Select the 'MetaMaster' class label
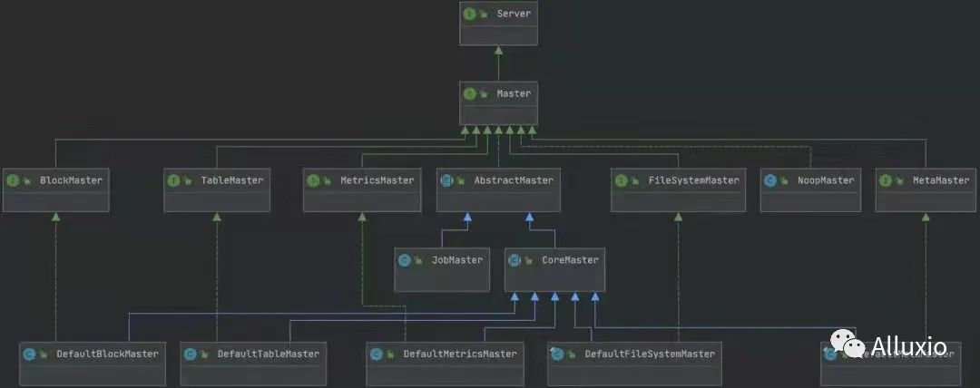980x388 pixels. 941,180
